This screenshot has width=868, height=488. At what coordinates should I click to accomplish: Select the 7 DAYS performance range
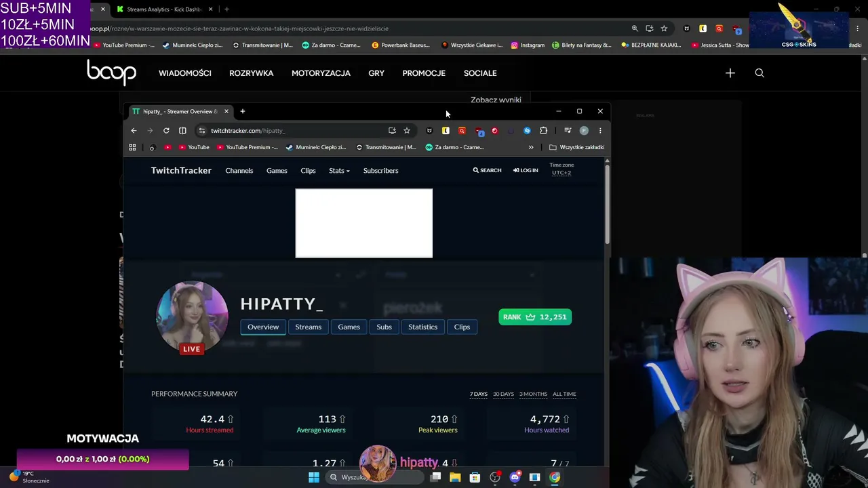coord(479,394)
